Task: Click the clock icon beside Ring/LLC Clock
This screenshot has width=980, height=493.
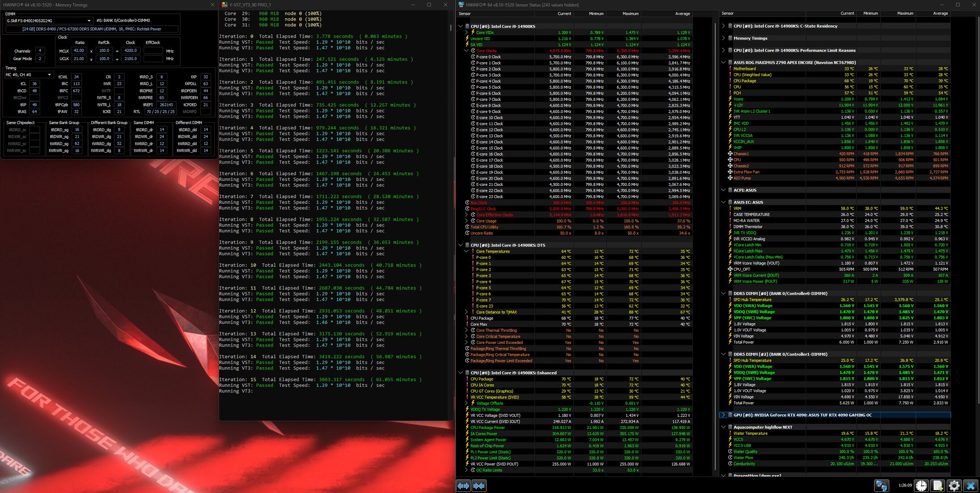Action: (467, 209)
